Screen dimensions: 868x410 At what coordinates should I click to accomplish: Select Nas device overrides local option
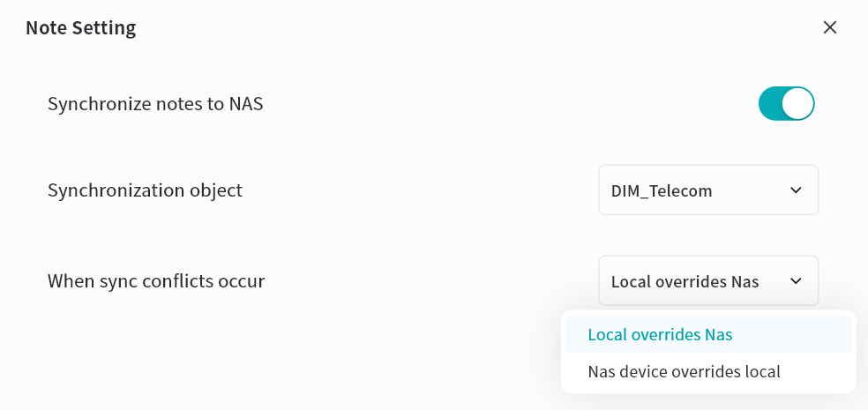(x=684, y=371)
